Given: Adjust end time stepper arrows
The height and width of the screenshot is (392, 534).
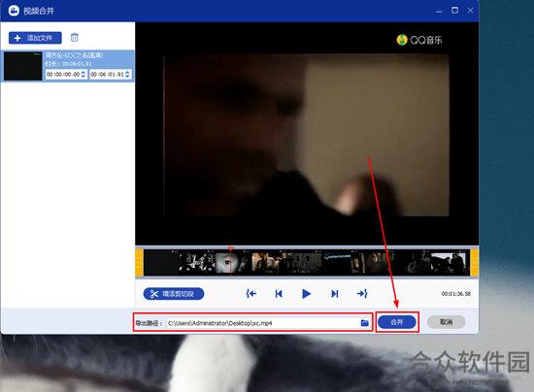Looking at the screenshot, I should pyautogui.click(x=127, y=74).
